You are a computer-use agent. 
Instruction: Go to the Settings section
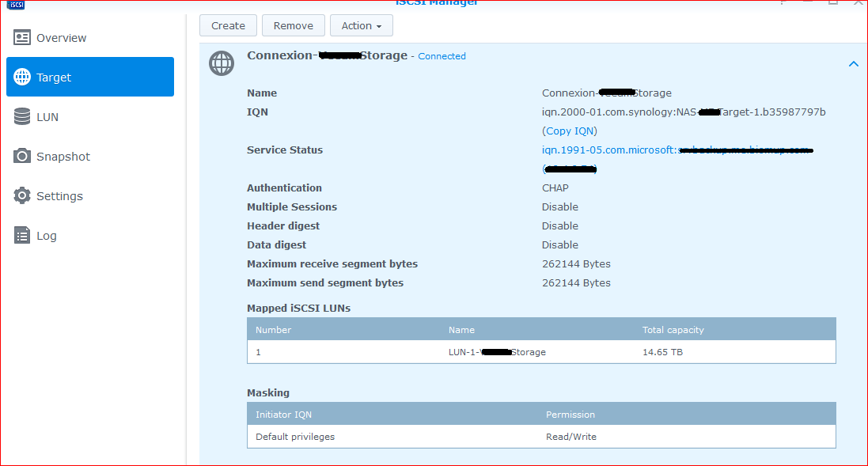(59, 196)
